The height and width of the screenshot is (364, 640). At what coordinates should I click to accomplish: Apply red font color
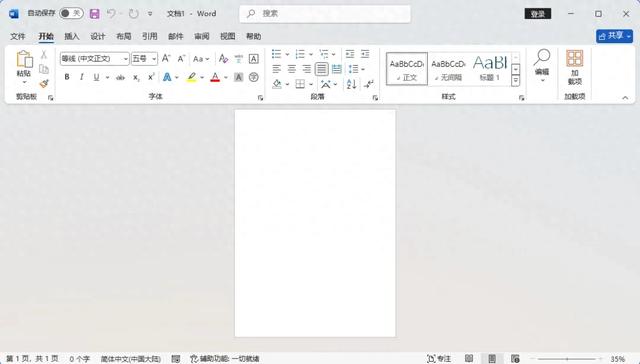[x=215, y=77]
